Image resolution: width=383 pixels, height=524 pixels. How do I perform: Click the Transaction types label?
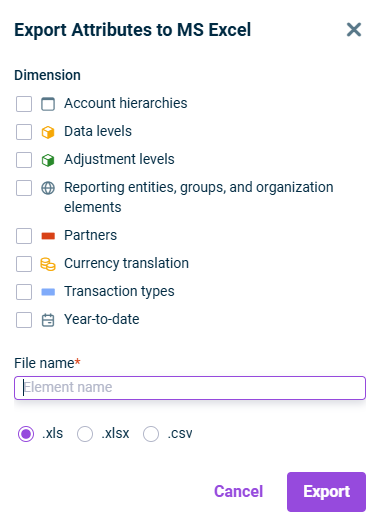click(119, 291)
